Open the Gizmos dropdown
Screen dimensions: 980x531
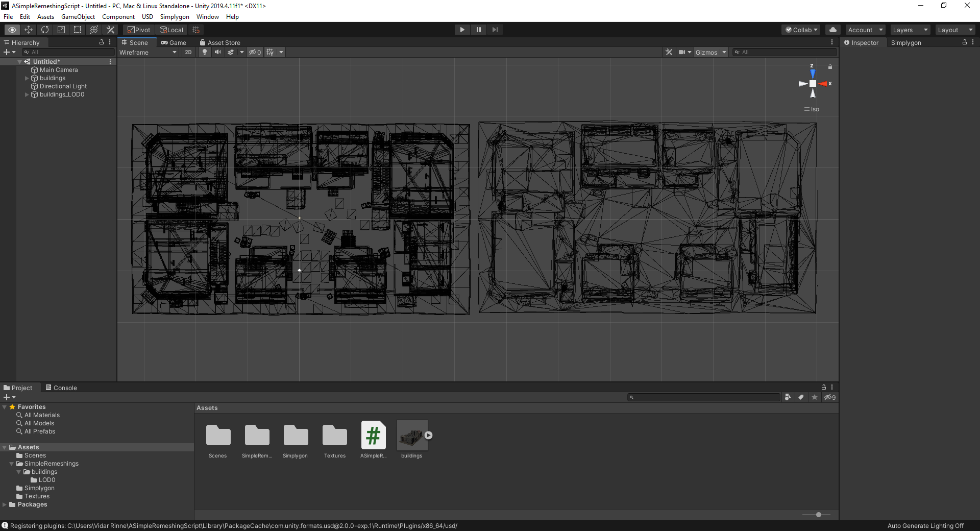pos(723,52)
